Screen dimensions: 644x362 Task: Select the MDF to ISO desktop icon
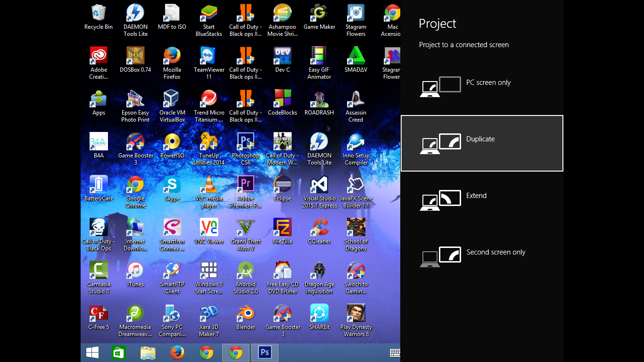[172, 18]
